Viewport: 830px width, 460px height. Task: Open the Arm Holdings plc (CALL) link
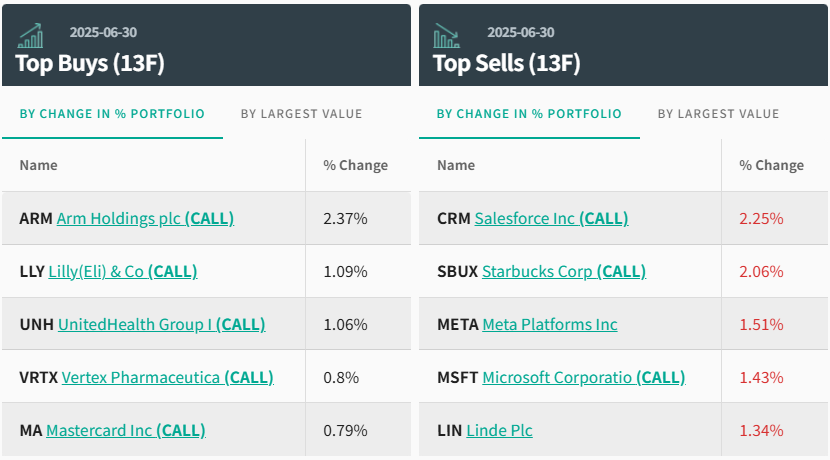pos(145,218)
